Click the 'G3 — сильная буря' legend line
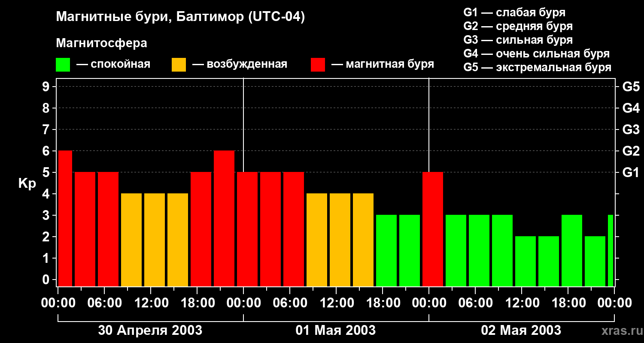This screenshot has height=343, width=644. pyautogui.click(x=518, y=40)
